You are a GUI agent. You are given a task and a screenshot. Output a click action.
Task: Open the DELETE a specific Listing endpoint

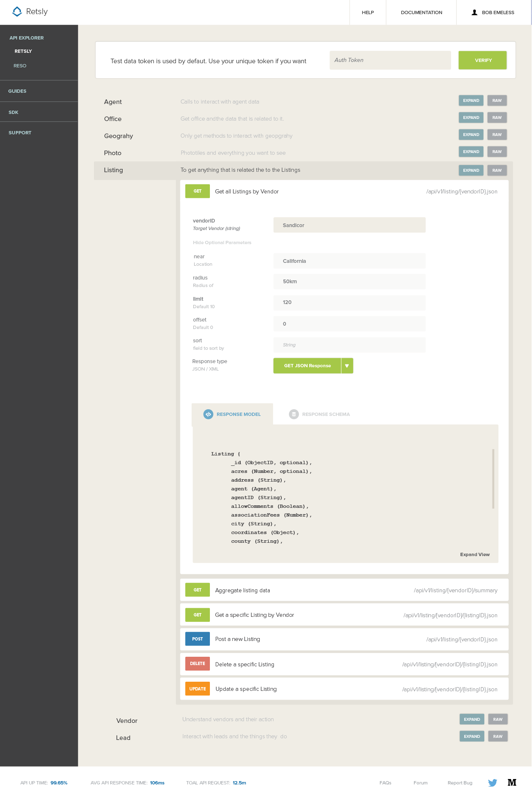pos(344,664)
